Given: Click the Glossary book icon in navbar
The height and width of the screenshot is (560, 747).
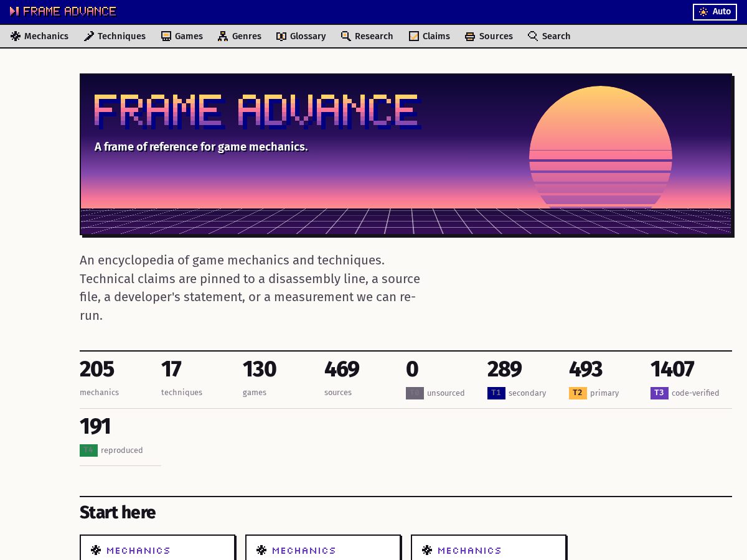Looking at the screenshot, I should click(x=281, y=36).
